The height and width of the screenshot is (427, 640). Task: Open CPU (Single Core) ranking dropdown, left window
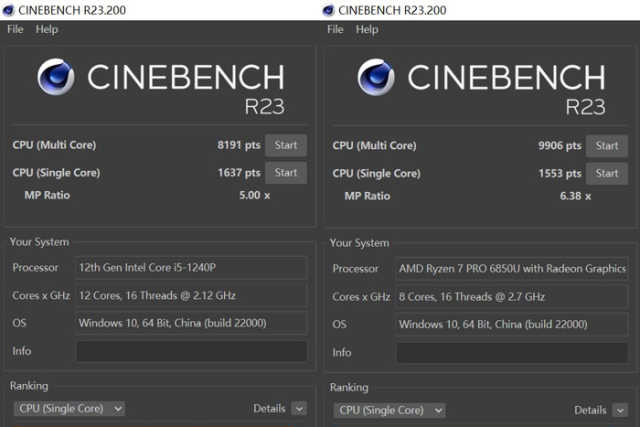pos(69,409)
